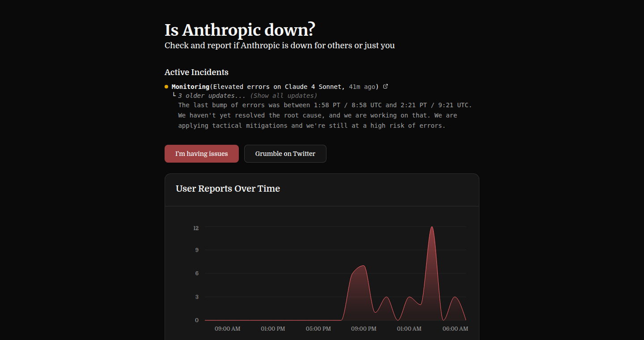Click the 01:00 AM axis label
644x340 pixels.
tap(409, 329)
